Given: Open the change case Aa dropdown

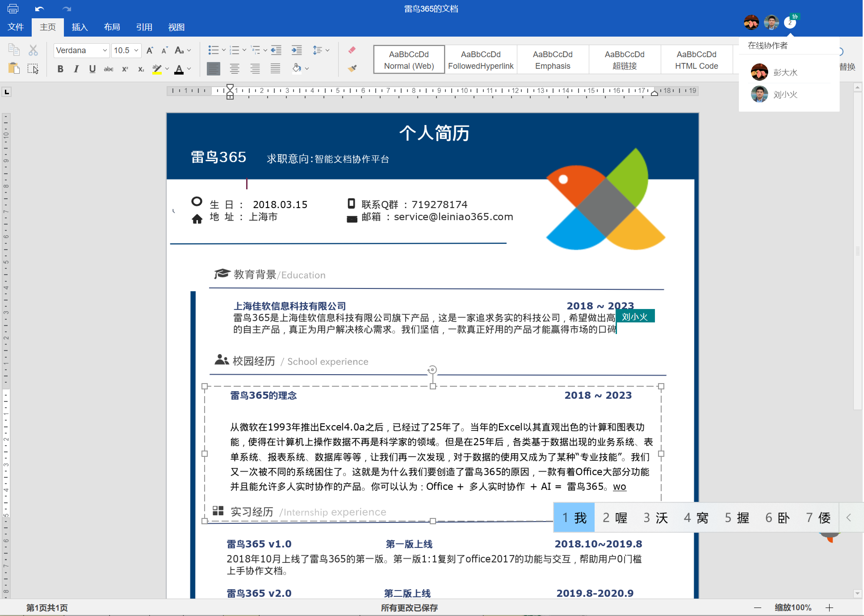Looking at the screenshot, I should (182, 50).
